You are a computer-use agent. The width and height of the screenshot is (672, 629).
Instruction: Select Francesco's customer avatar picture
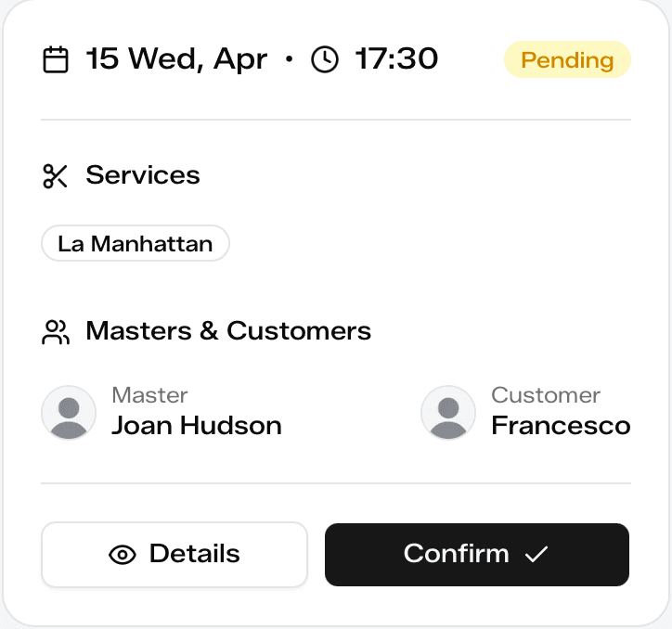(x=448, y=413)
